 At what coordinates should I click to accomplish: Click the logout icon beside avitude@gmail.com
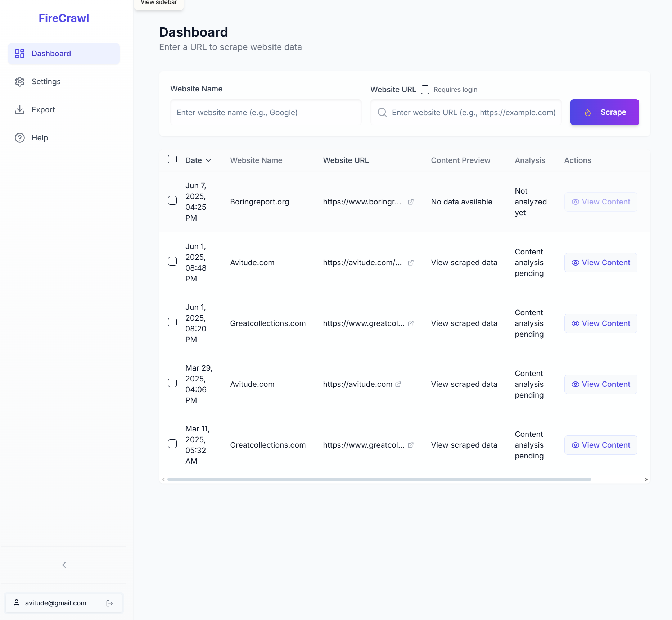110,603
